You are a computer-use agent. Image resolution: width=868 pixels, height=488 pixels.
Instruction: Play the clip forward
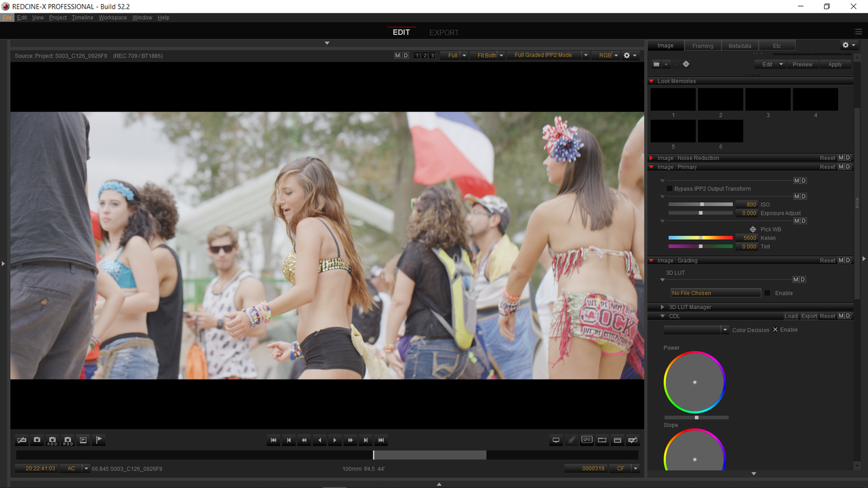coord(335,440)
